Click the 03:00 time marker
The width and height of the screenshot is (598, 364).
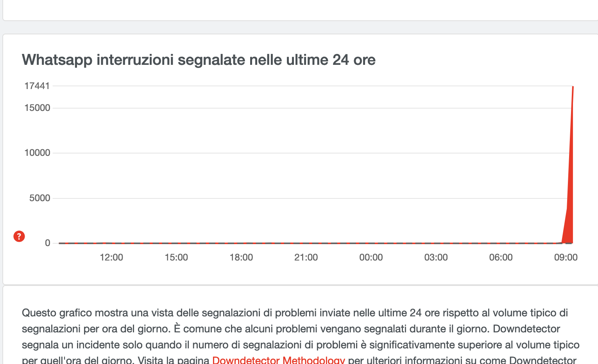pos(435,257)
